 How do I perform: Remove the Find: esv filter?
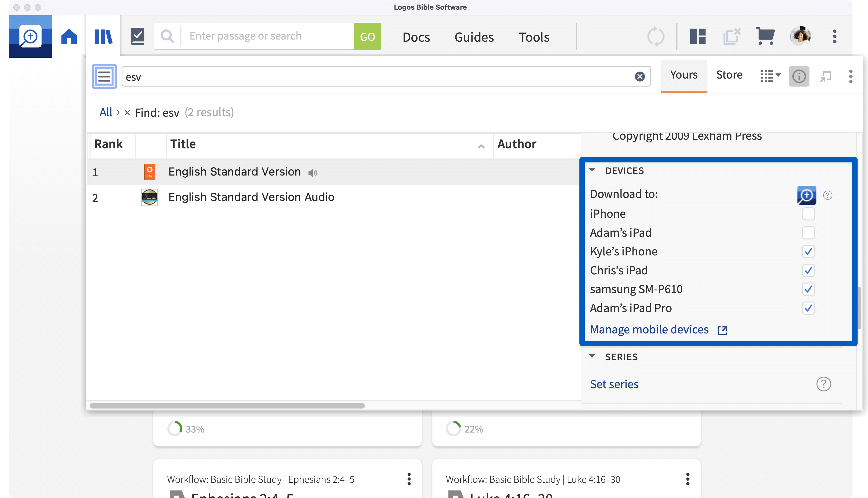pos(127,112)
